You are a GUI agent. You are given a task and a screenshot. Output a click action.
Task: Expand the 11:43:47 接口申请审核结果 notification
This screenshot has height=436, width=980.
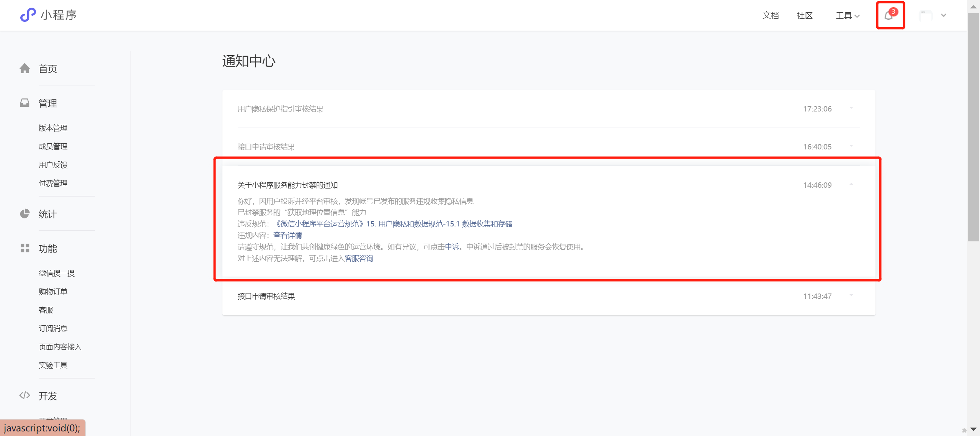point(851,296)
